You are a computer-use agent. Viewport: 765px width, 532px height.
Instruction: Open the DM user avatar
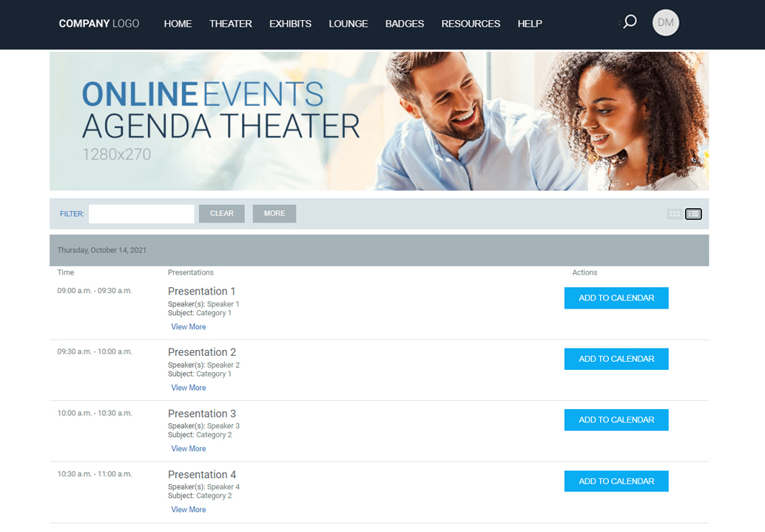point(665,22)
